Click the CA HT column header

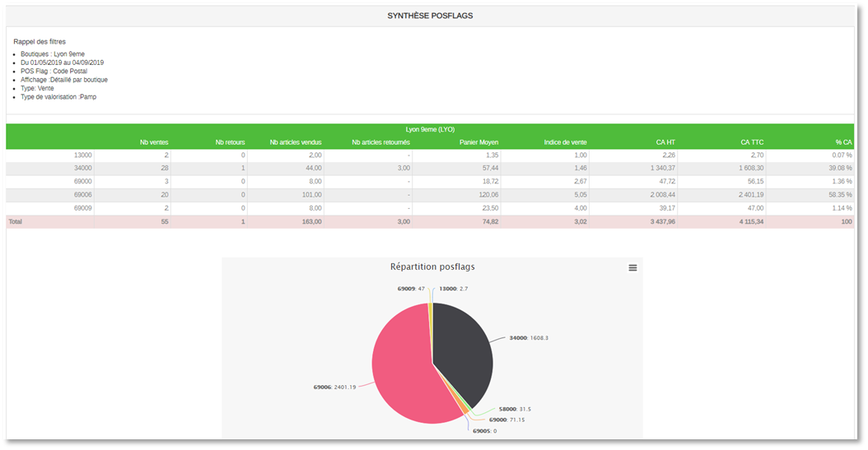coord(665,142)
